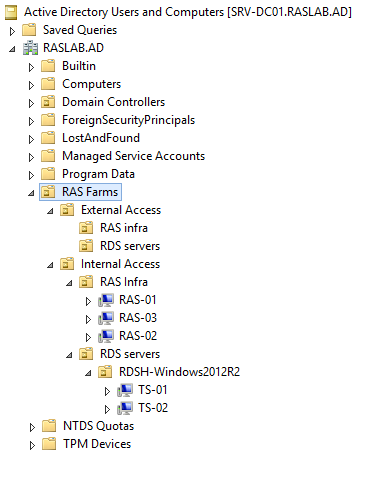Click the RDS servers OU icon under External Access
368x479 pixels.
(86, 246)
